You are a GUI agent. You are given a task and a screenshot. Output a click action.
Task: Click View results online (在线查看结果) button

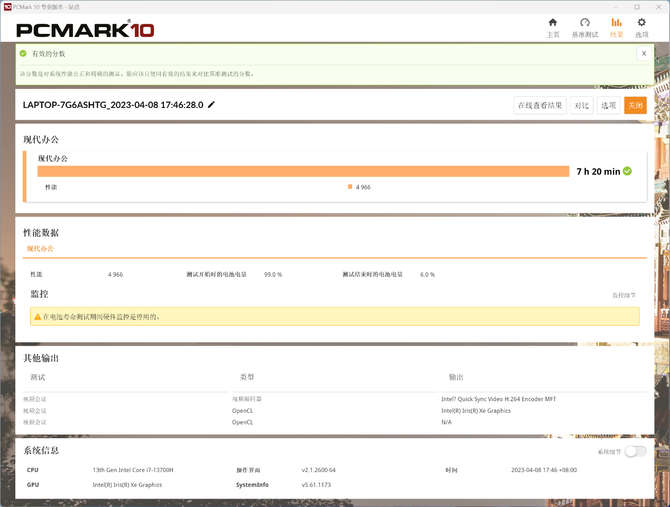click(540, 106)
